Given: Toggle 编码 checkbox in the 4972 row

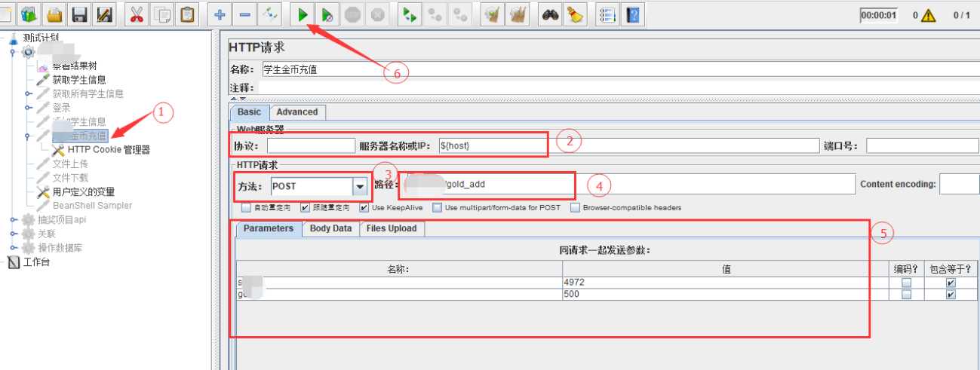Looking at the screenshot, I should coord(906,283).
